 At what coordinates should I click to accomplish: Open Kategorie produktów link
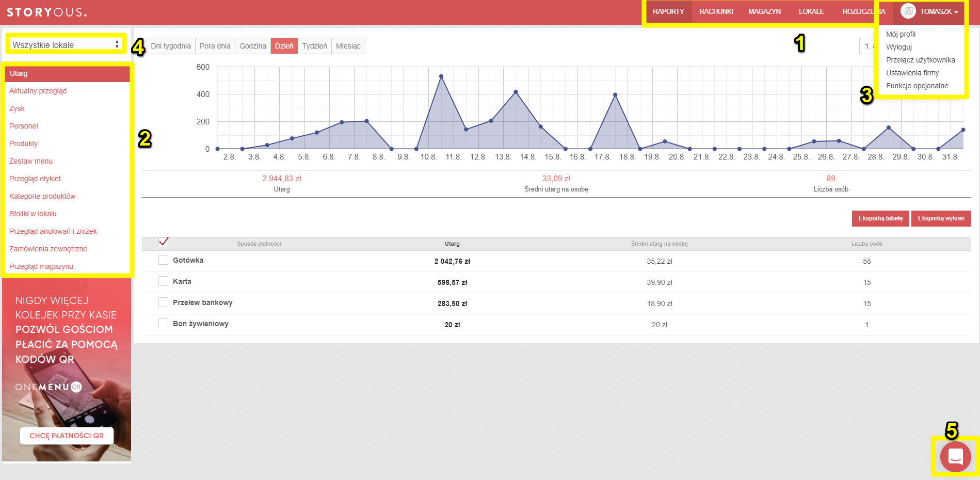(42, 196)
